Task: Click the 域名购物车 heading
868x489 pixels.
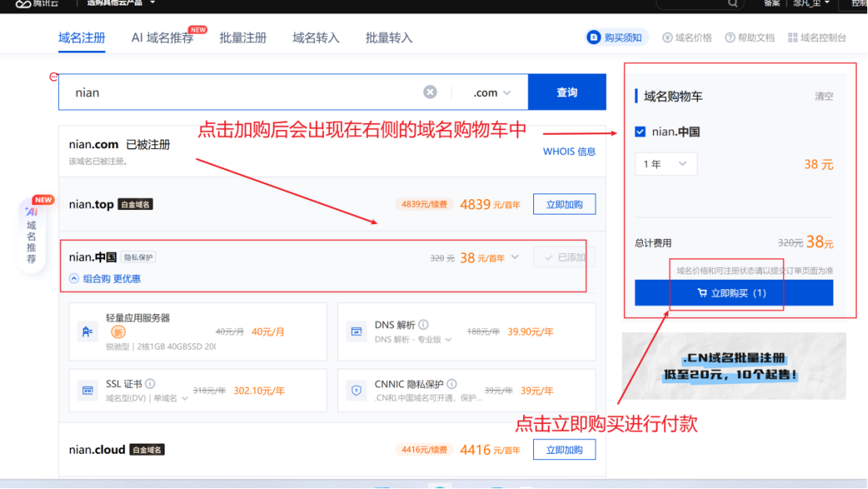Action: 673,96
